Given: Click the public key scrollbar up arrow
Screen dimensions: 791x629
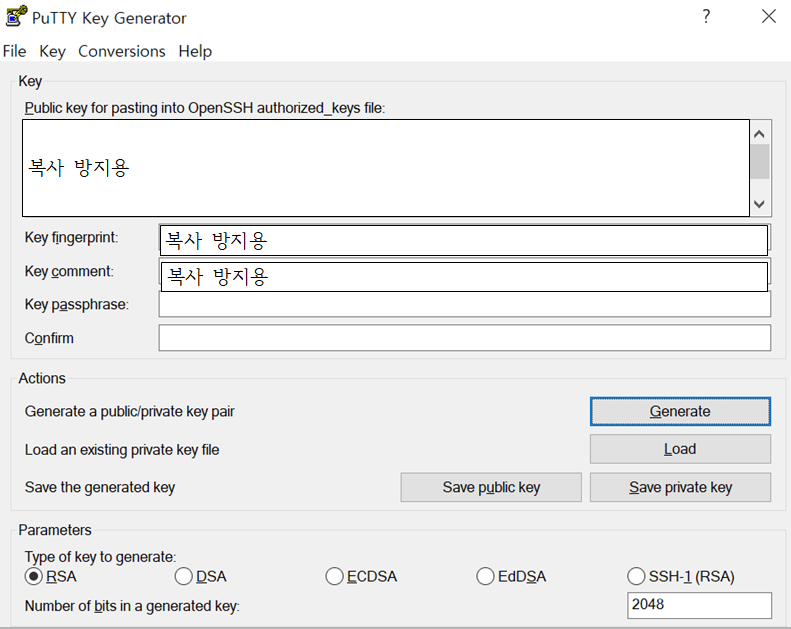Looking at the screenshot, I should (x=760, y=134).
